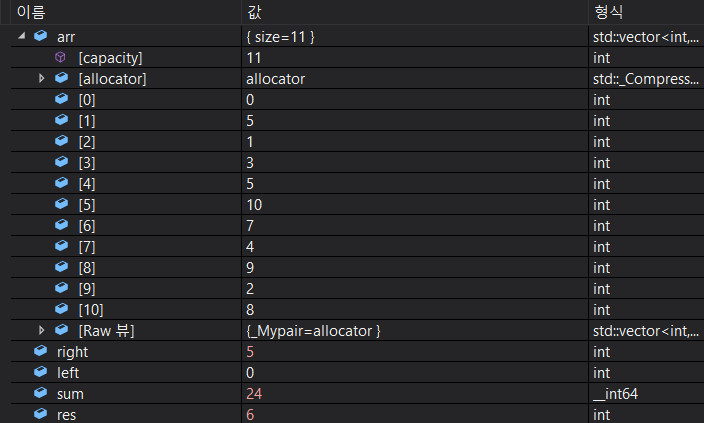Select the res value 6
704x423 pixels.
click(x=249, y=414)
